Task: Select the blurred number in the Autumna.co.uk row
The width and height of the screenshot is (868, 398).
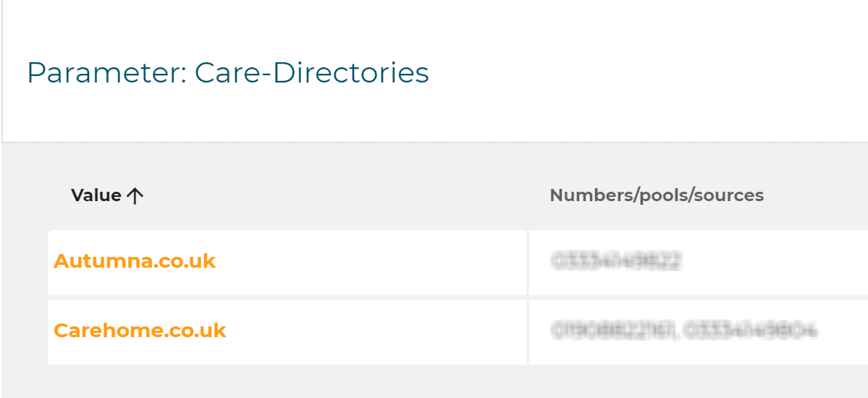Action: (616, 261)
